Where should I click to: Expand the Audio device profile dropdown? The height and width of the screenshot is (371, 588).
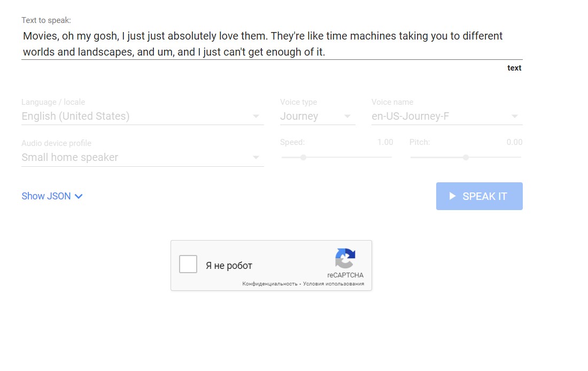tap(142, 157)
